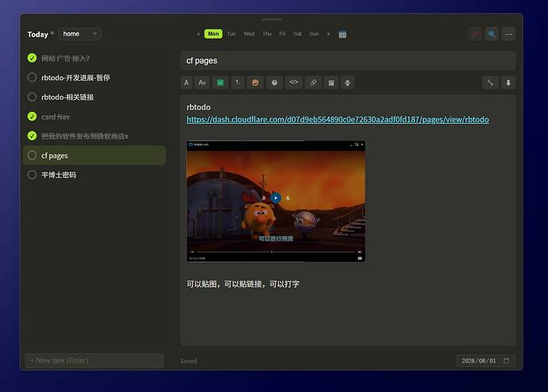Open the dash.cloudflare.com pages link
This screenshot has width=548, height=392.
338,119
